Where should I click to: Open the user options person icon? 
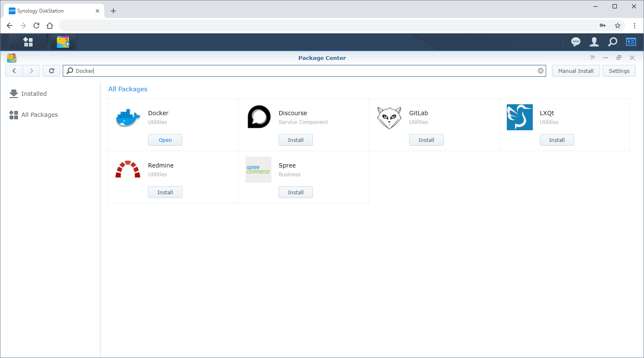(594, 42)
